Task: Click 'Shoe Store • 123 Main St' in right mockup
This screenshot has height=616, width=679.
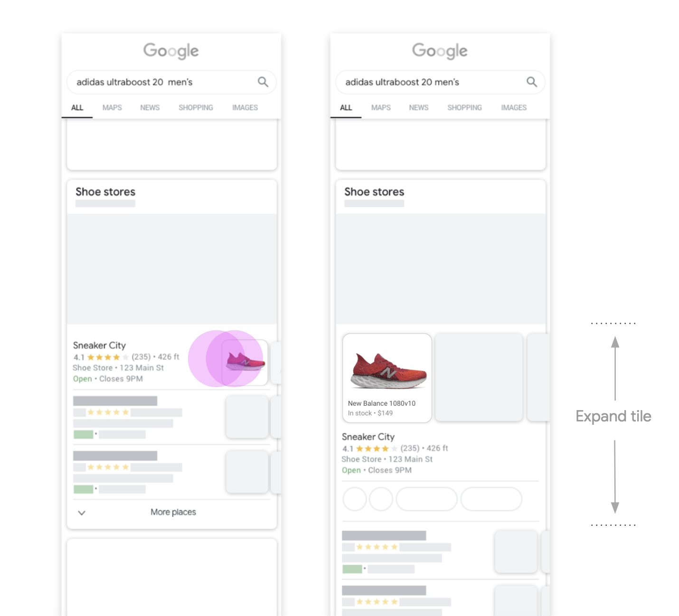Action: coord(387,459)
